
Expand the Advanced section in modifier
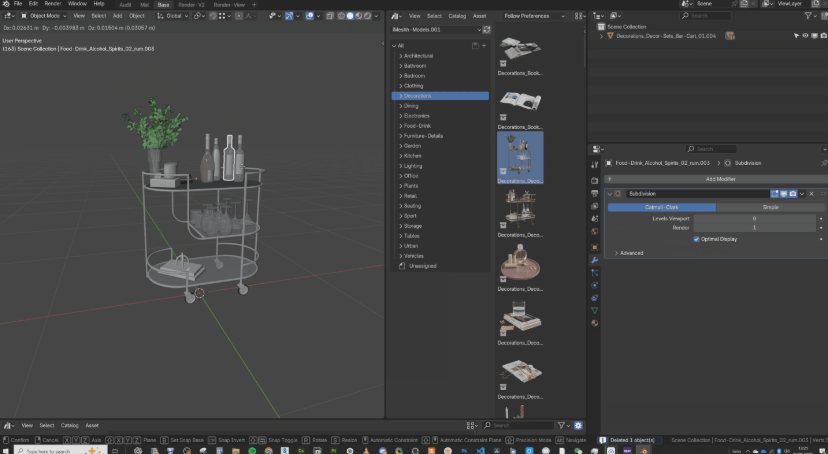[630, 253]
